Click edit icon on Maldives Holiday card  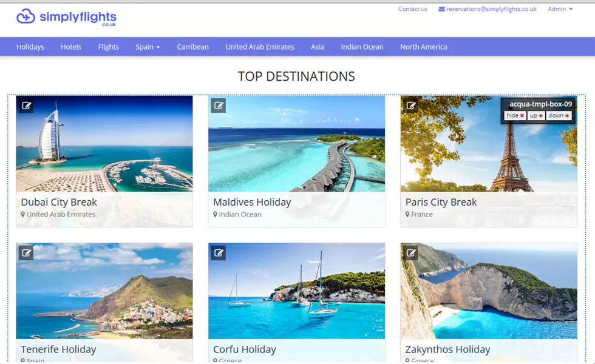(x=219, y=106)
